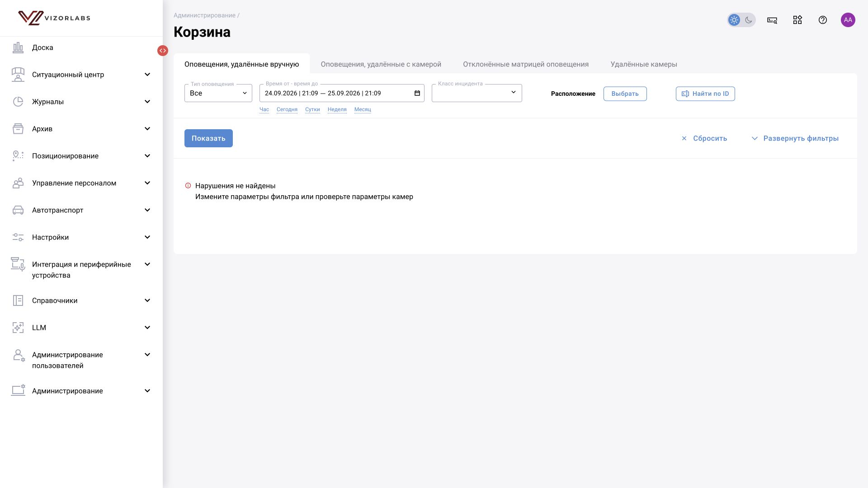Screen dimensions: 868x488
Task: Collapse the sidebar with the red arrow button
Action: [163, 51]
